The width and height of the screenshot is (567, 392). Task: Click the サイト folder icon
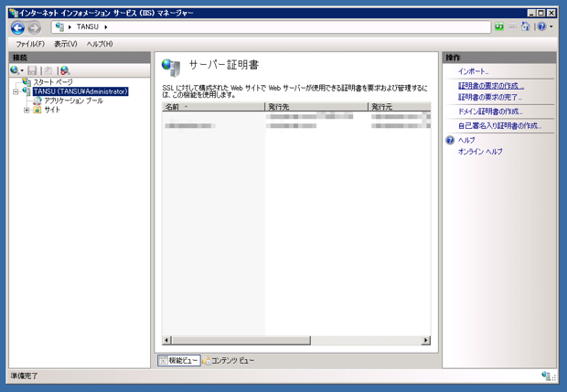tap(37, 110)
